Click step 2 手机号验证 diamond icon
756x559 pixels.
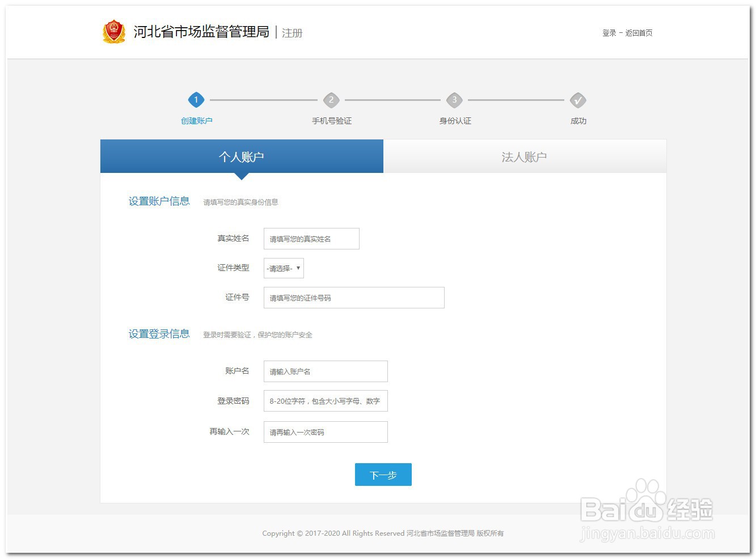point(332,99)
